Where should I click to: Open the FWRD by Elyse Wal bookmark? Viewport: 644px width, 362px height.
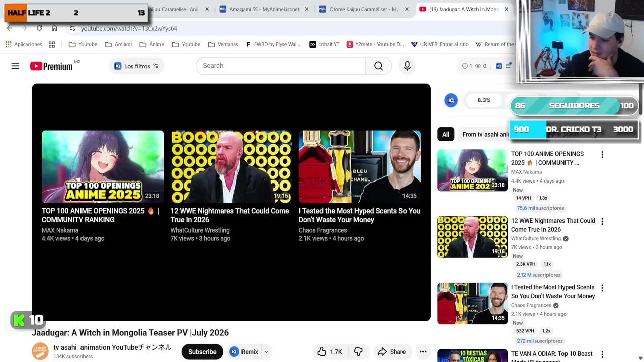pos(273,44)
